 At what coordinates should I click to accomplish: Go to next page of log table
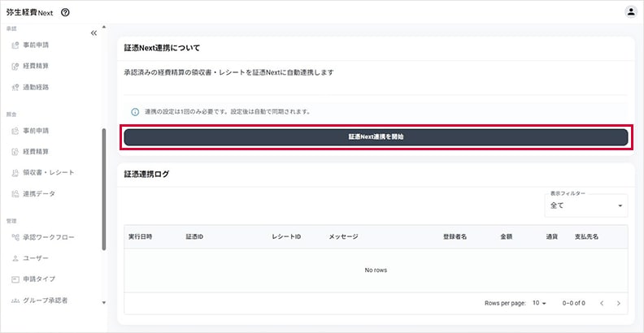pyautogui.click(x=619, y=303)
